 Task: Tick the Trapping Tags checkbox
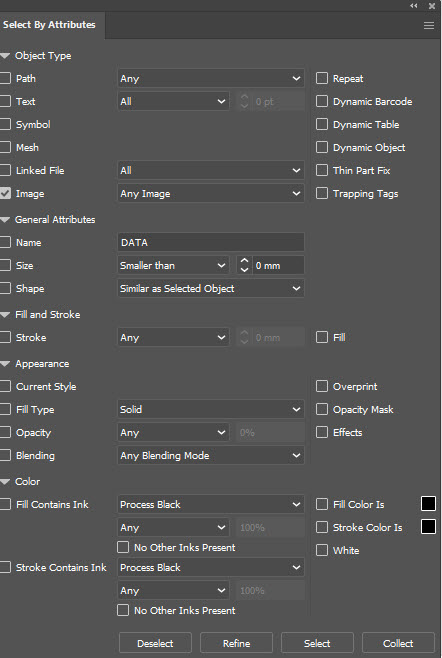pyautogui.click(x=322, y=193)
